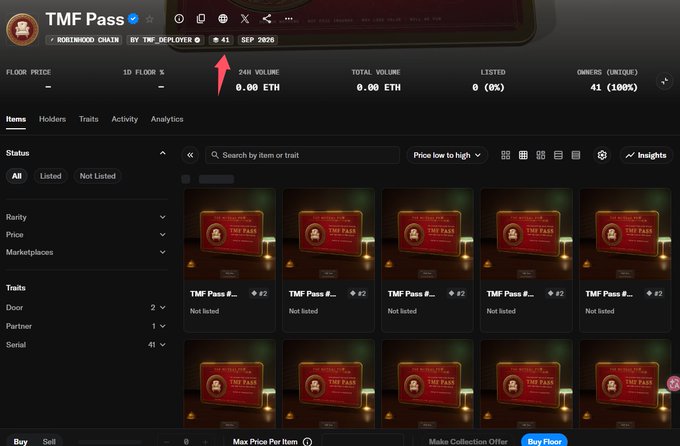Filter by Listed status
680x446 pixels.
click(51, 176)
